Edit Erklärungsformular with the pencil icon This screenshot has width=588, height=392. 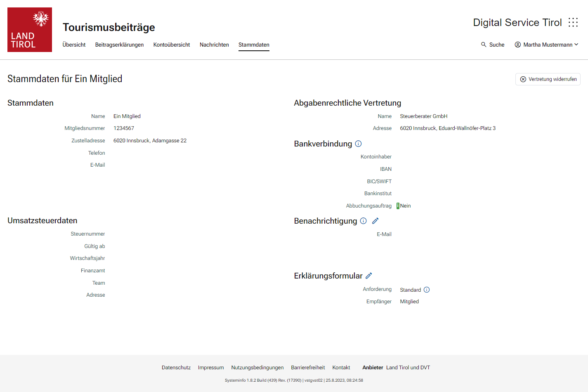point(369,276)
